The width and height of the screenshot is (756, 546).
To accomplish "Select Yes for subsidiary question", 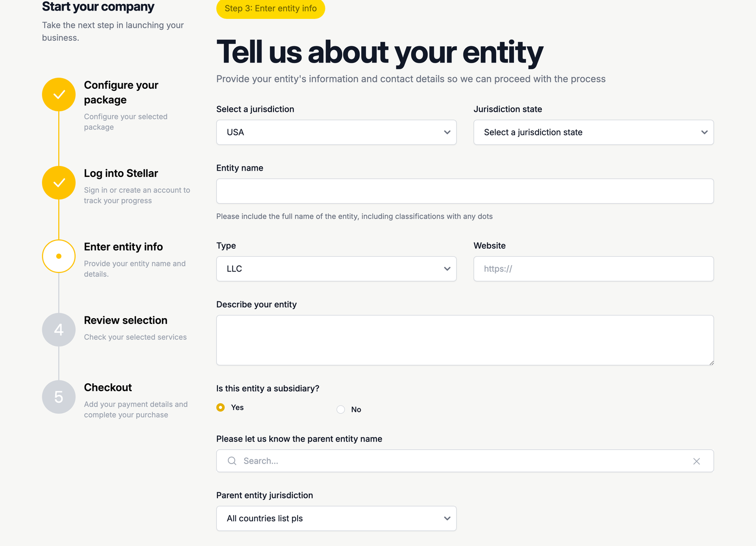I will (x=220, y=407).
